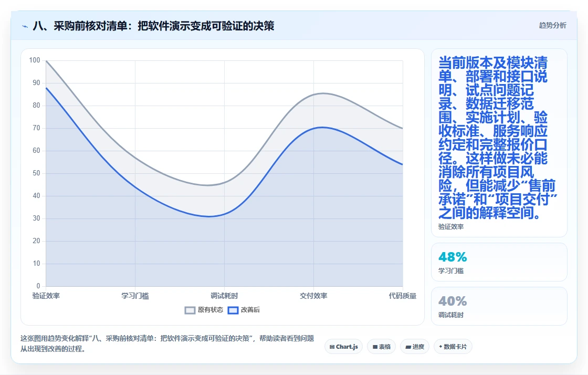The image size is (588, 375).
Task: Click the 交付效率 x-axis label
Action: 313,296
